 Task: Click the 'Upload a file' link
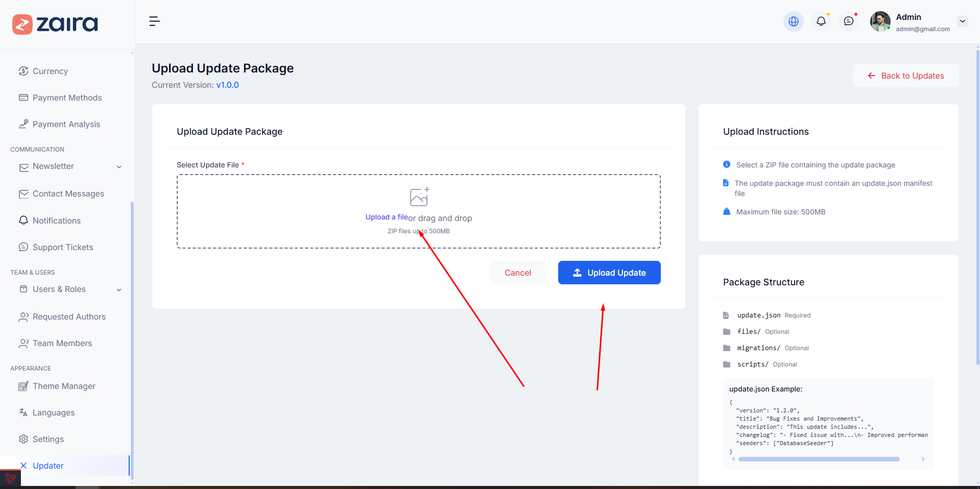click(x=386, y=217)
